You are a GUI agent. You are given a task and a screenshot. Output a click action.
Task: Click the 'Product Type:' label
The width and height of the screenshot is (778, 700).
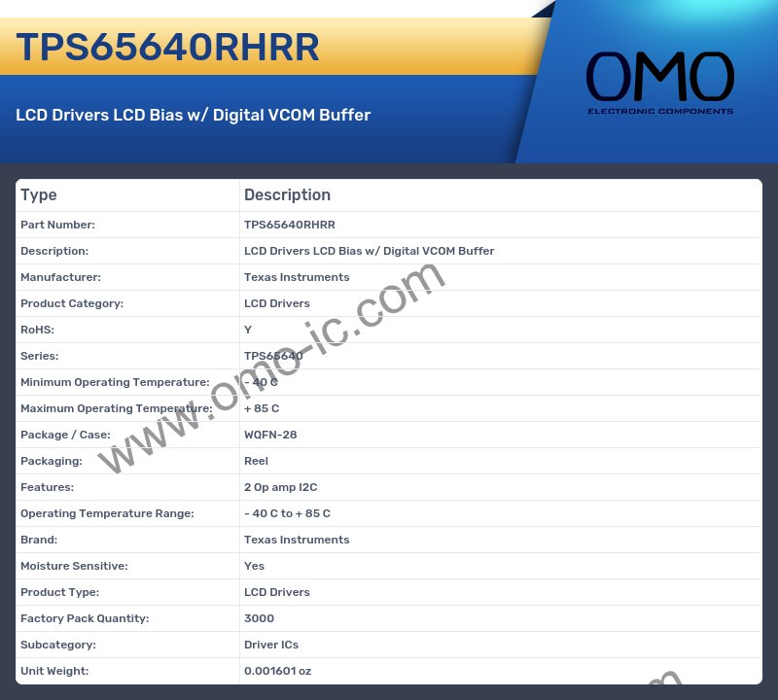(x=60, y=593)
